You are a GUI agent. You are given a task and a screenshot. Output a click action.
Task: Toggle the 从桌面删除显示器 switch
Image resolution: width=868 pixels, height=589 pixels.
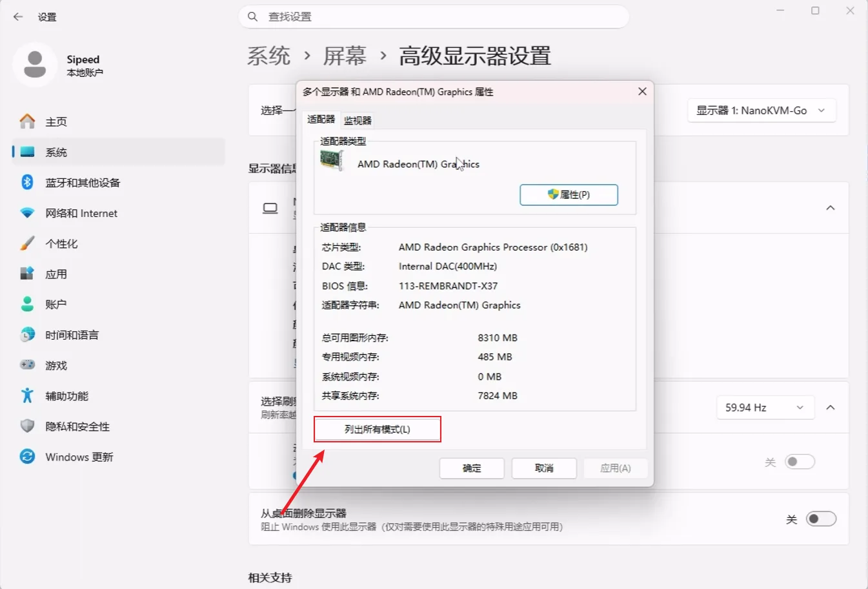821,519
